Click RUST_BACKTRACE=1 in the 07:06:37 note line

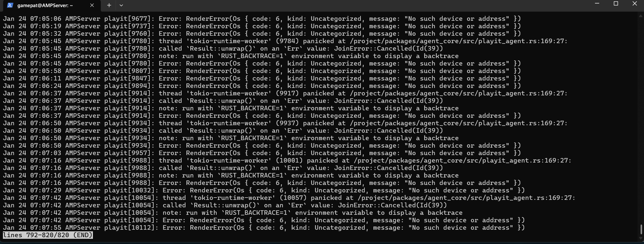point(254,108)
